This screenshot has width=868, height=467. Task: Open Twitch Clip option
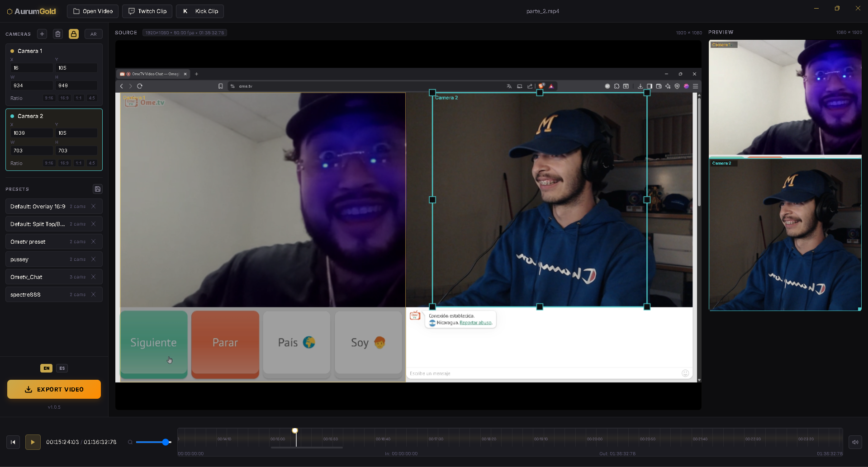[147, 11]
